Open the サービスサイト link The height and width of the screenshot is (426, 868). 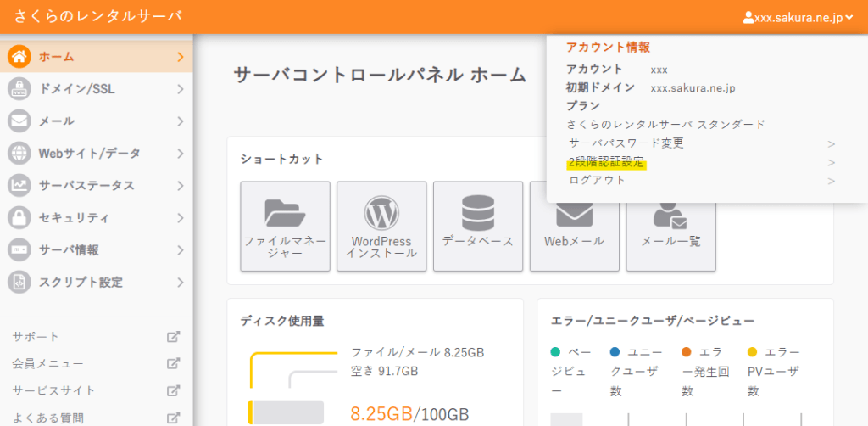53,390
